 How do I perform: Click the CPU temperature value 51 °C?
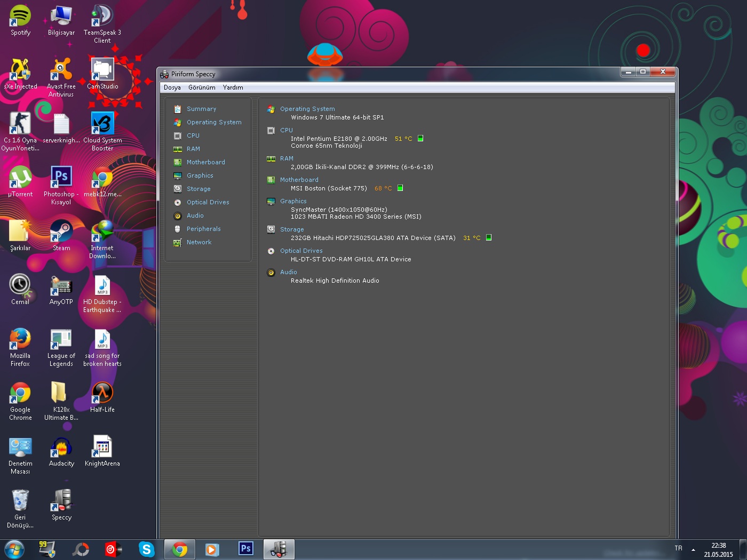(x=403, y=139)
